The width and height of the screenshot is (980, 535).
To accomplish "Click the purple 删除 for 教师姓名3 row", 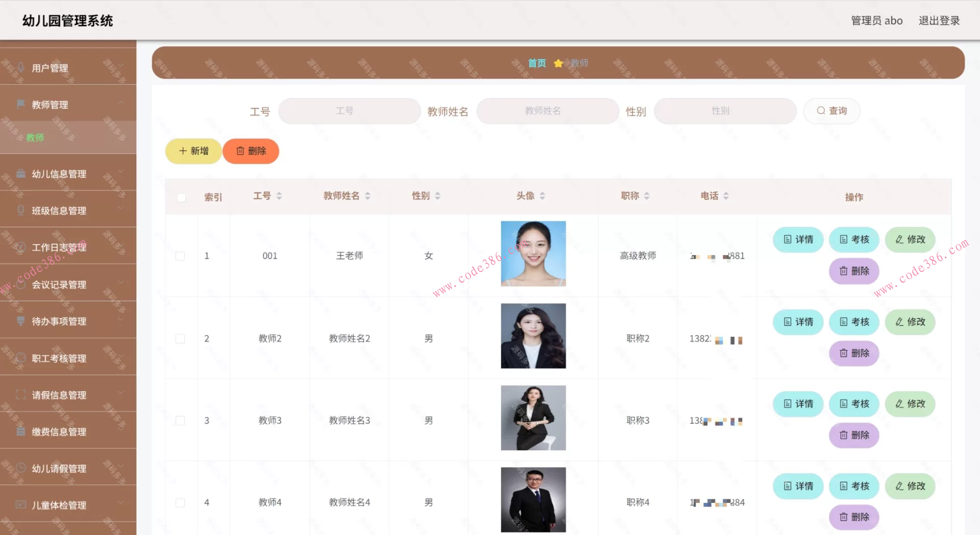I will pyautogui.click(x=854, y=435).
